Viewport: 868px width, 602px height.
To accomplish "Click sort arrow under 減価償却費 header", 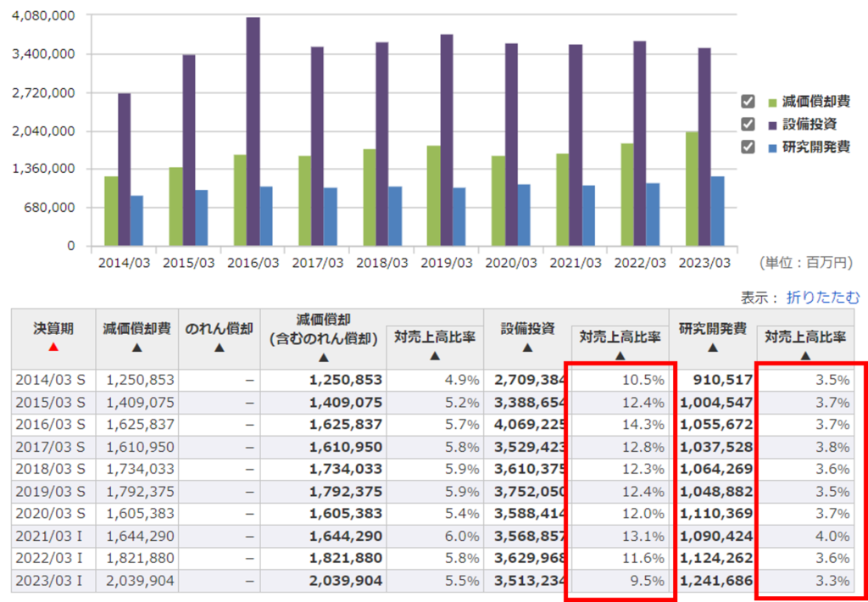I will click(x=136, y=347).
